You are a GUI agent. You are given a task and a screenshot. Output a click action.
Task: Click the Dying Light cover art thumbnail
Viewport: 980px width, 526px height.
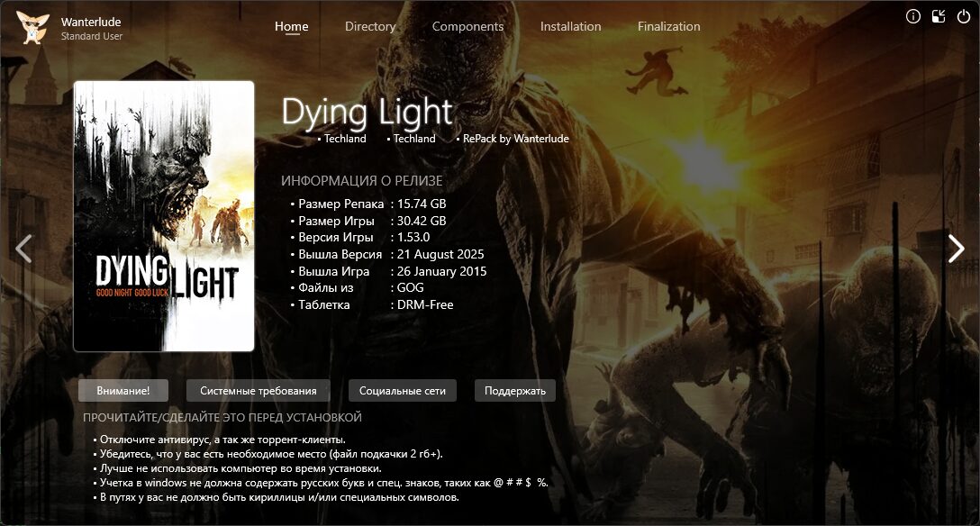pyautogui.click(x=164, y=216)
